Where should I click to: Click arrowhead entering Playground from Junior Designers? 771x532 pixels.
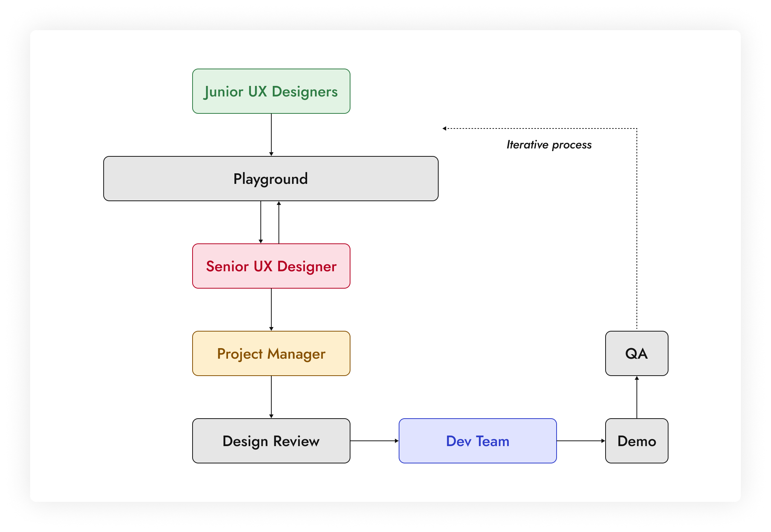271,154
